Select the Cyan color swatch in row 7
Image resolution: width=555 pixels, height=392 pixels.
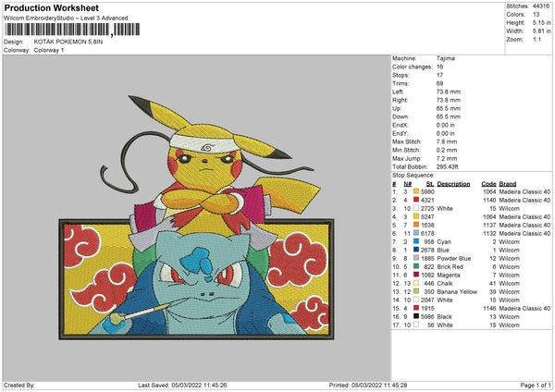tap(416, 241)
